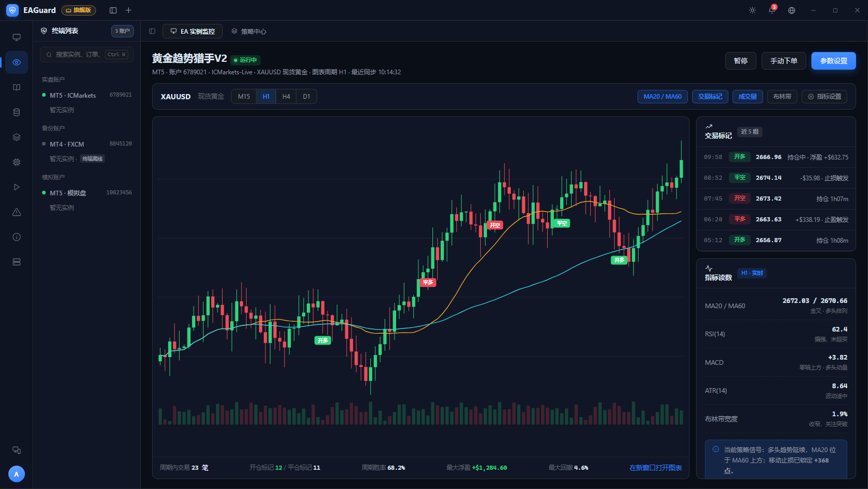This screenshot has width=868, height=489.
Task: Select the D1 timeframe
Action: 306,97
